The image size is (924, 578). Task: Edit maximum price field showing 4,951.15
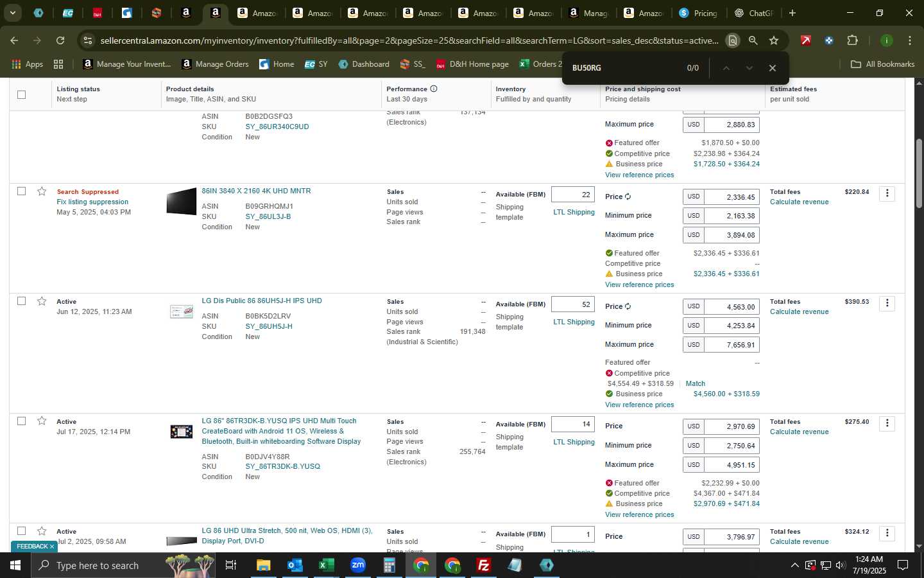(732, 464)
